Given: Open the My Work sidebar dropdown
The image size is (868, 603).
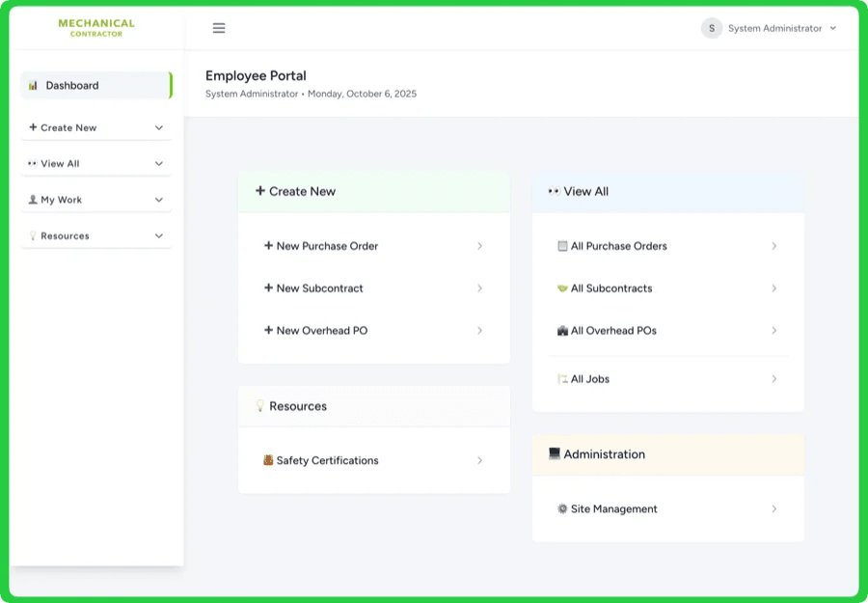Looking at the screenshot, I should (x=95, y=199).
